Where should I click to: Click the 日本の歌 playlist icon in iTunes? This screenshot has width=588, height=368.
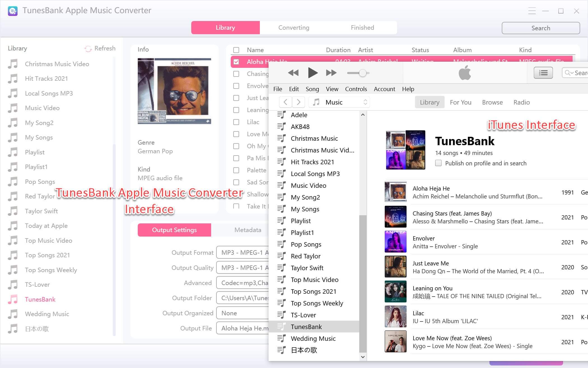tap(281, 350)
